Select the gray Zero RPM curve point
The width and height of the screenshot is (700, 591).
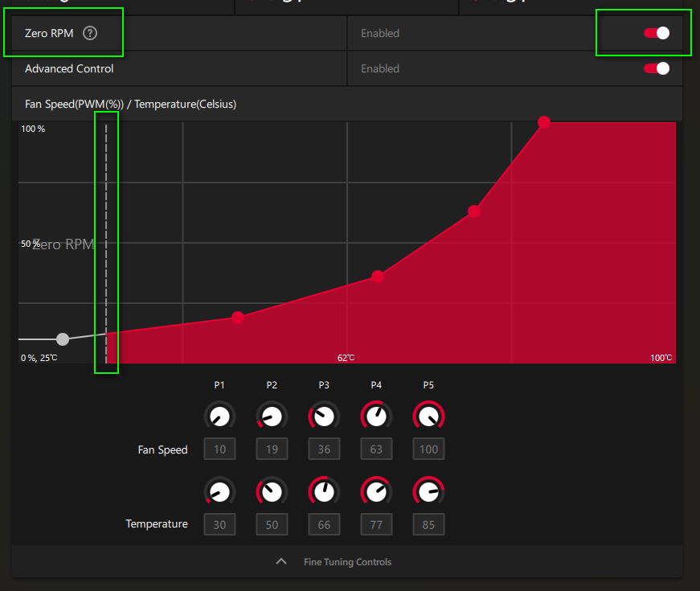point(63,339)
